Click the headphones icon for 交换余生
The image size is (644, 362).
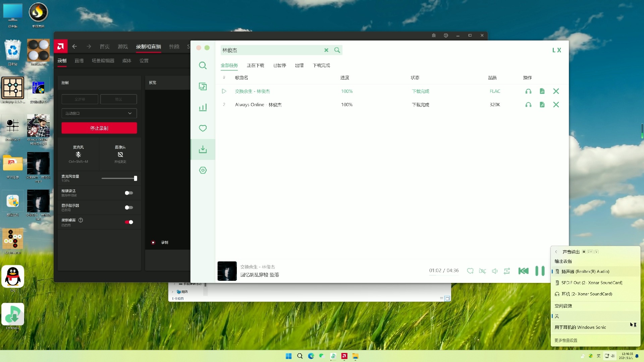(x=528, y=91)
